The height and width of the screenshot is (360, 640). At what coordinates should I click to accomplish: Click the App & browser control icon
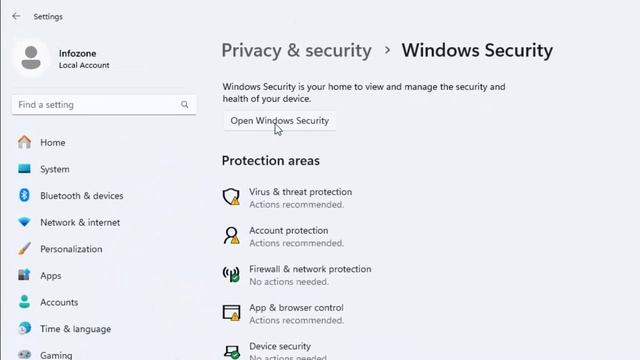231,313
